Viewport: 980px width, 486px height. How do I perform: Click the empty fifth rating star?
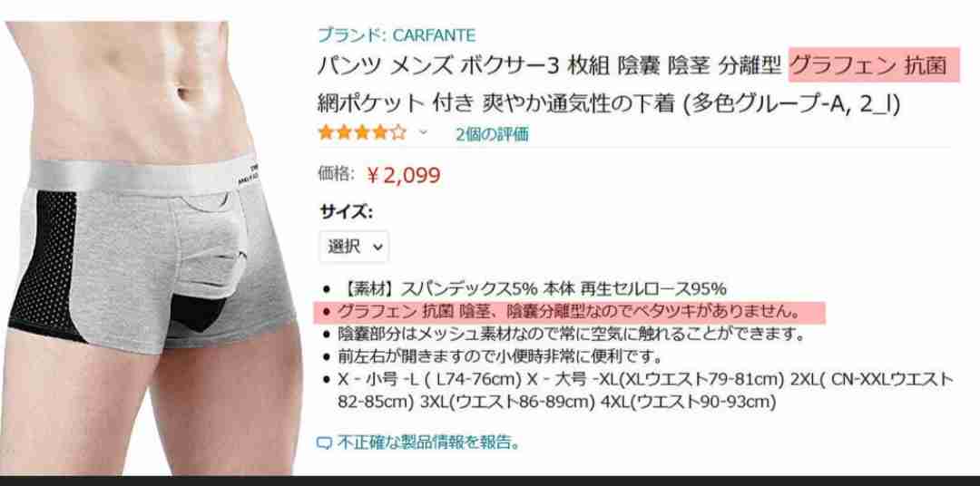click(398, 133)
